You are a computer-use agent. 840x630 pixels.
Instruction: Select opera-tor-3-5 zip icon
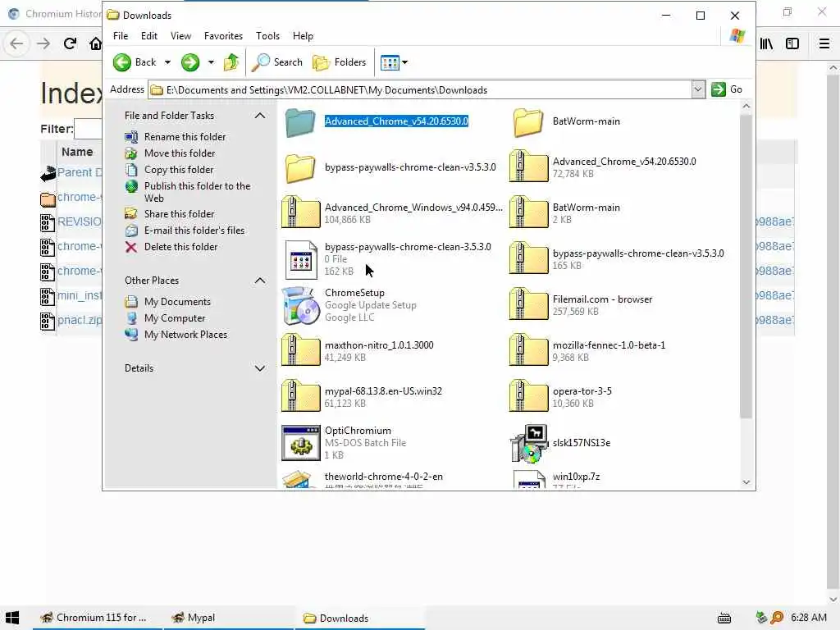[528, 396]
